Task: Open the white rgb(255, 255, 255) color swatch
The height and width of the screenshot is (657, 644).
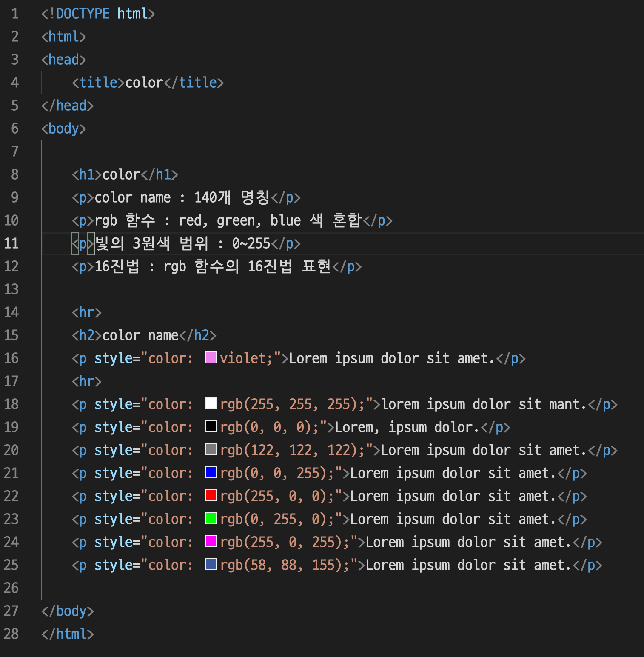Action: pos(211,403)
